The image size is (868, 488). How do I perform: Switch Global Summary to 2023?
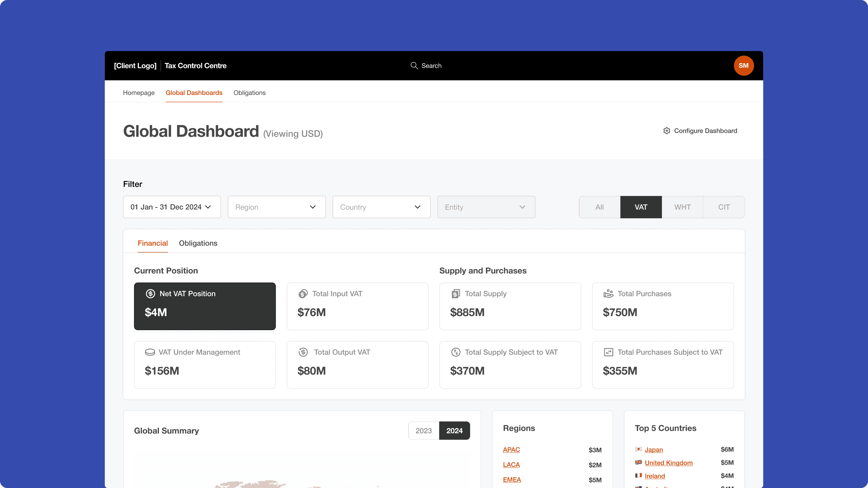click(x=424, y=431)
